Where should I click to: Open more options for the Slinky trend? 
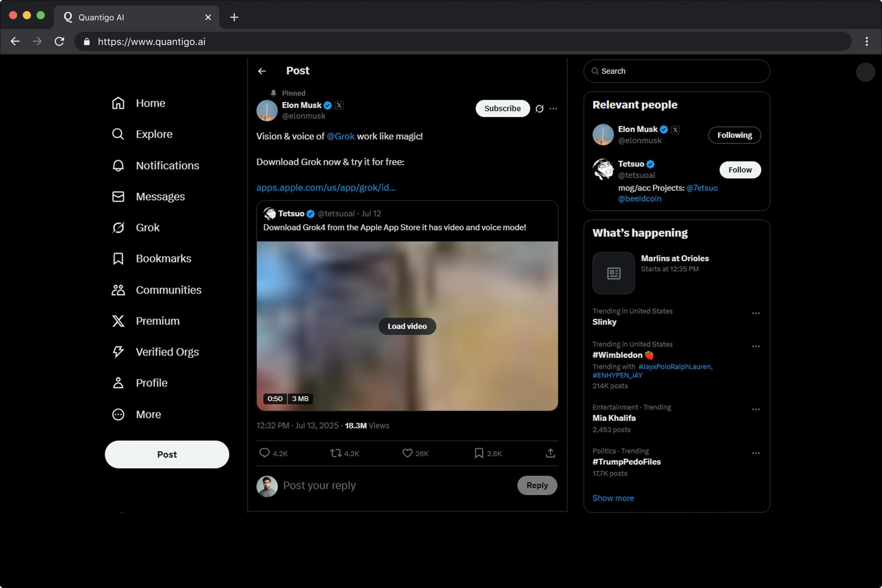(x=756, y=313)
